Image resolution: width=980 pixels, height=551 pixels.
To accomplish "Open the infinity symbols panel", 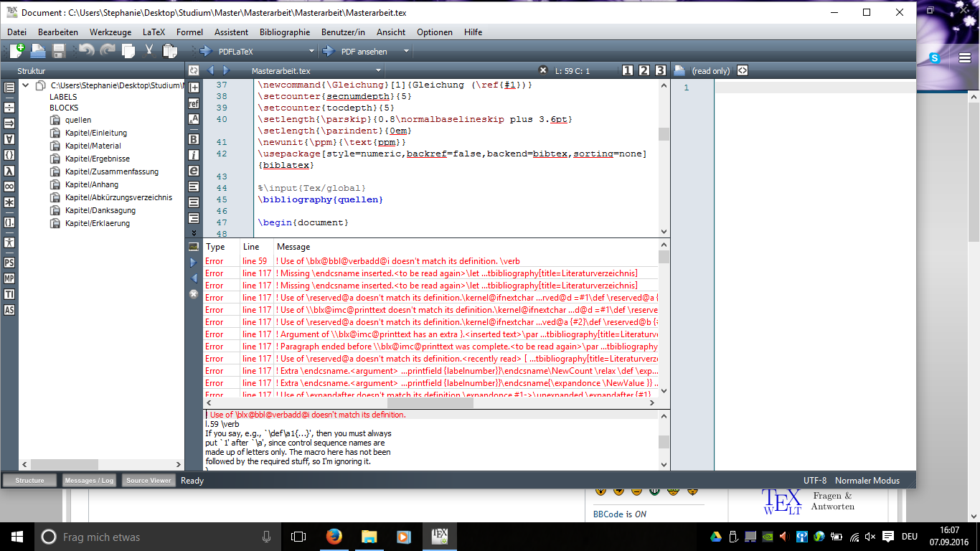I will point(9,187).
